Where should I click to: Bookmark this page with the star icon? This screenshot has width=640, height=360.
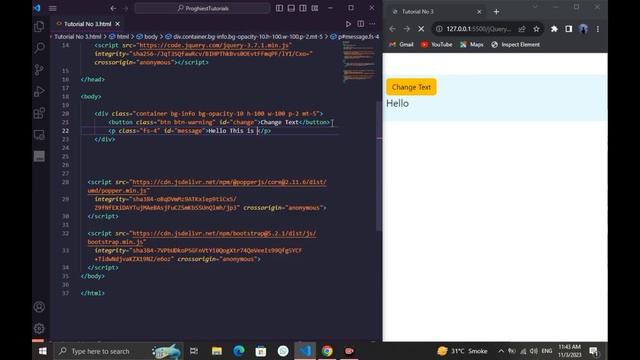pyautogui.click(x=536, y=29)
